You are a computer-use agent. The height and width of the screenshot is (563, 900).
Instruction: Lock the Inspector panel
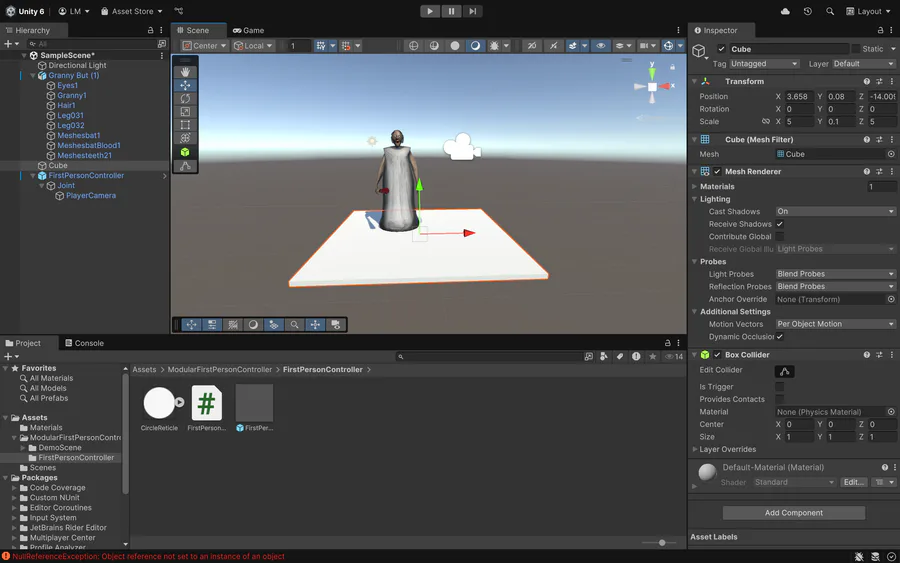880,30
